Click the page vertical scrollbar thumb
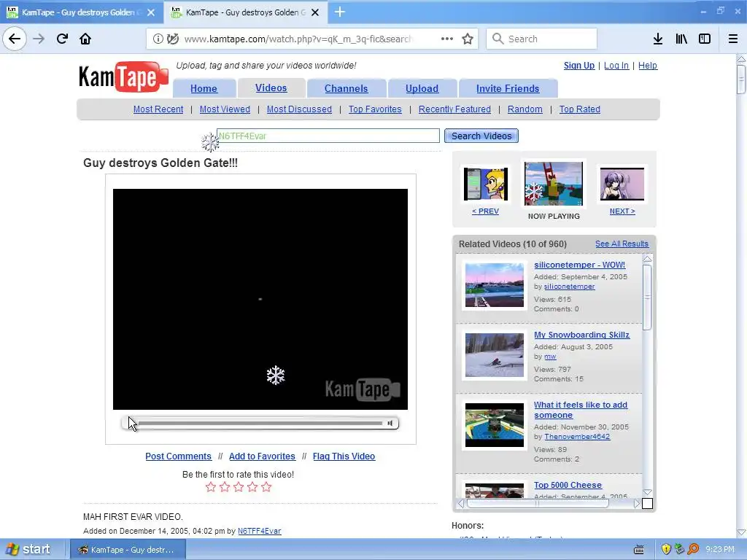747x560 pixels. click(741, 79)
